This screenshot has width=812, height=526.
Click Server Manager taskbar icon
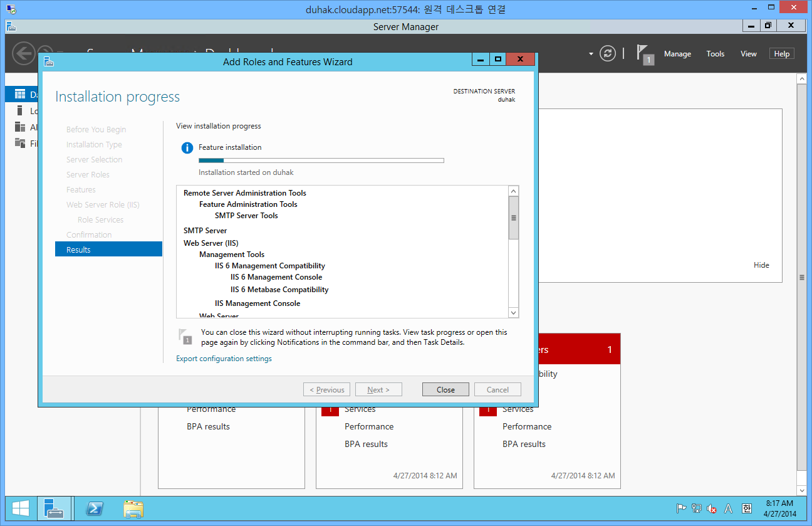pos(54,508)
